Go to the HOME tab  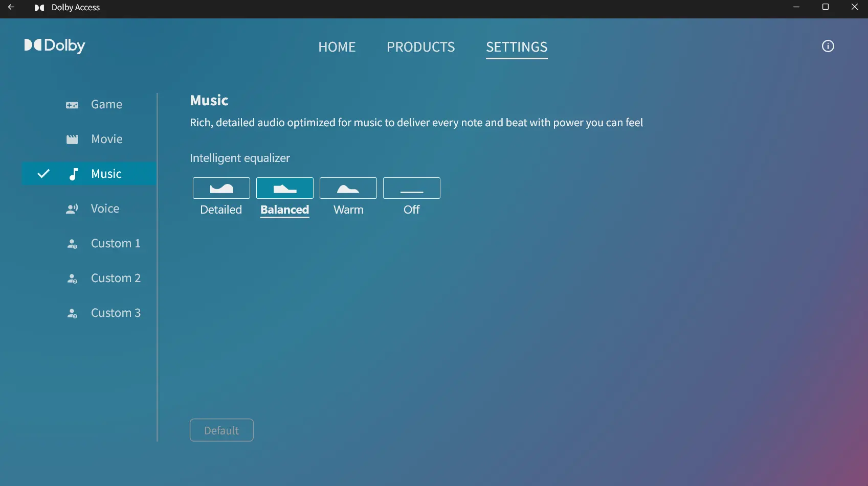337,47
